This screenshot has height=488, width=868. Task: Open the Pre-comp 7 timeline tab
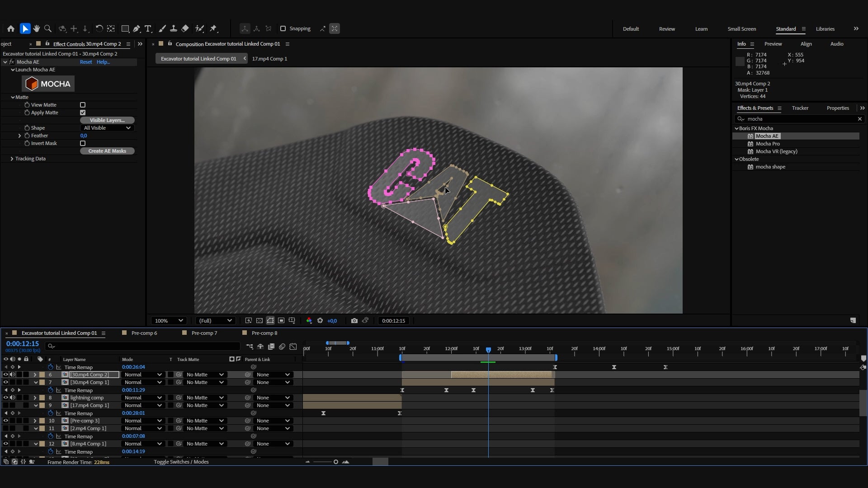(204, 333)
